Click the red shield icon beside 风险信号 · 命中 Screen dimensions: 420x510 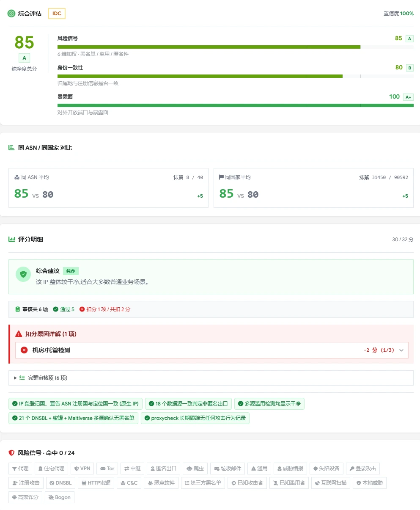coord(12,453)
